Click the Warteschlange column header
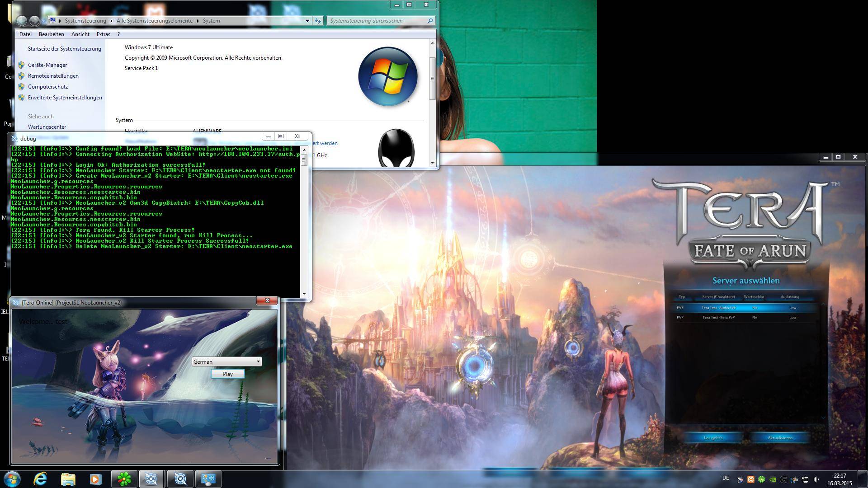 (754, 297)
